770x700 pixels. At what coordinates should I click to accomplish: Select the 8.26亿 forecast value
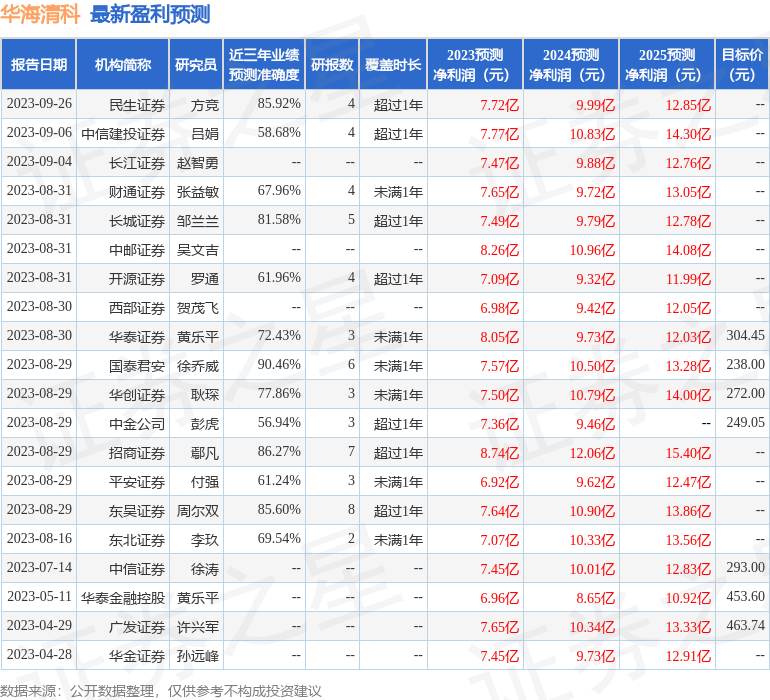[x=499, y=250]
